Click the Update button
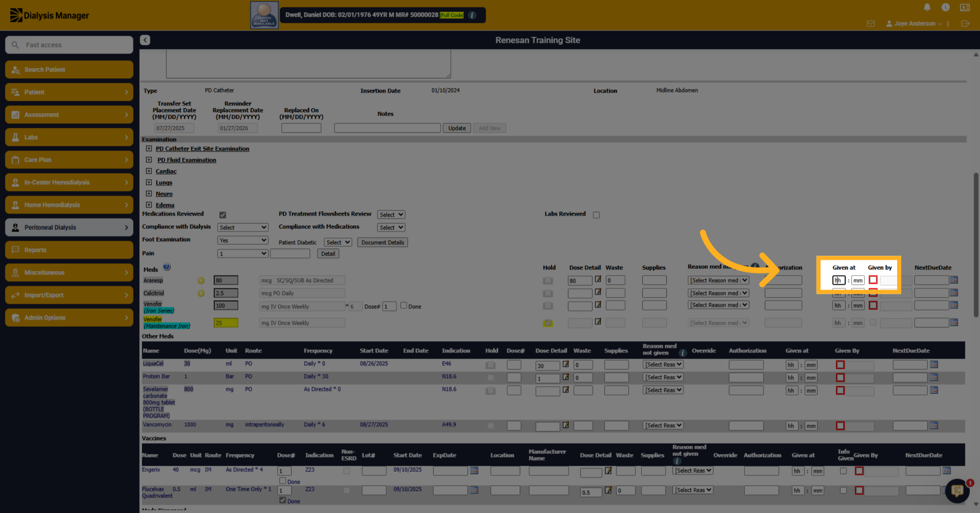Screen dimensions: 980x513 point(457,128)
